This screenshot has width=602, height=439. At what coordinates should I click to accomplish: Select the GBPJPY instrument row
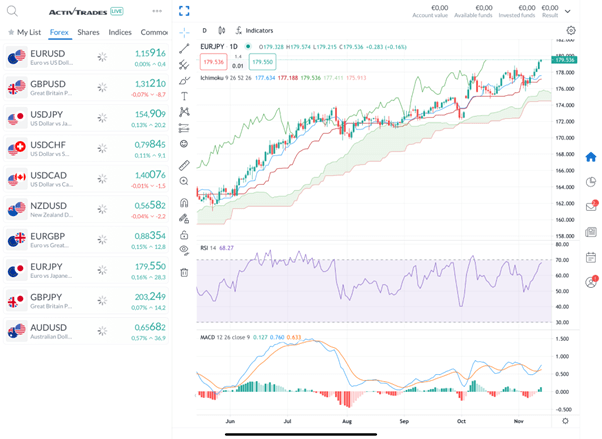(85, 300)
